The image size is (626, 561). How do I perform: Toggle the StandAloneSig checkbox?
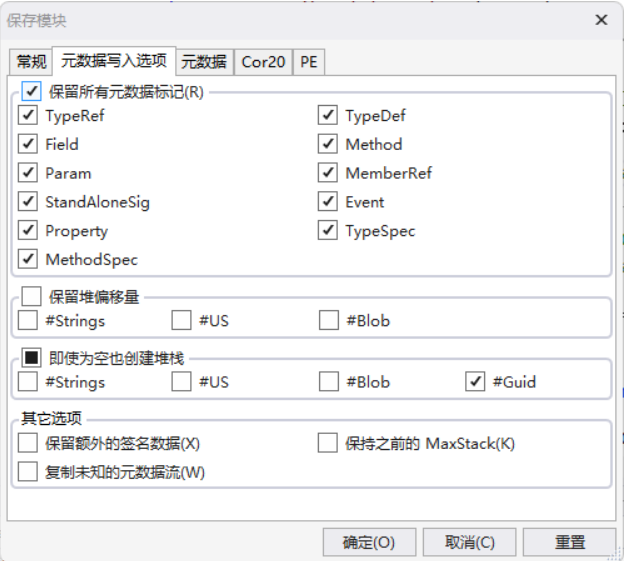[28, 202]
